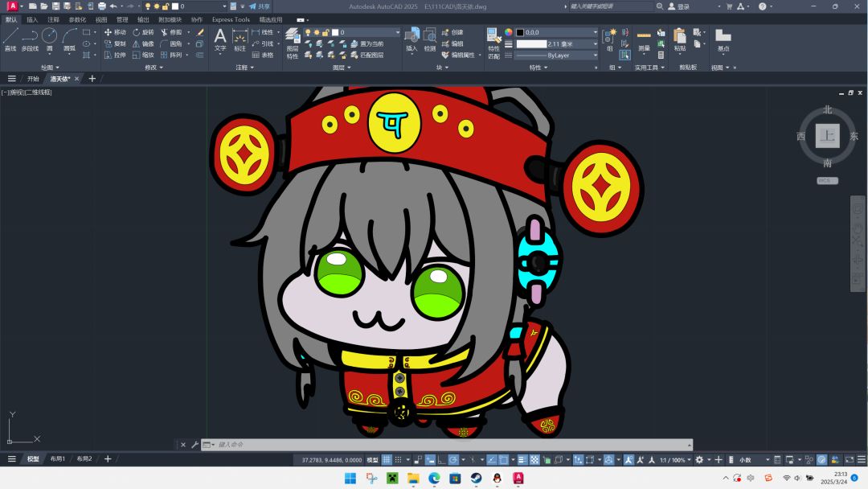Select the Circle (圆) tool
Image resolution: width=868 pixels, height=489 pixels.
tap(49, 39)
